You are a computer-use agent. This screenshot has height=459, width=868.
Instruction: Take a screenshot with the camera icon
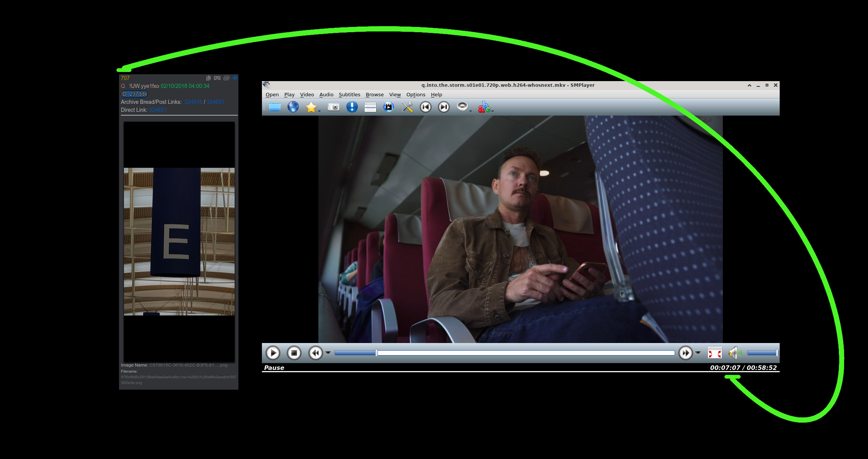pyautogui.click(x=334, y=107)
